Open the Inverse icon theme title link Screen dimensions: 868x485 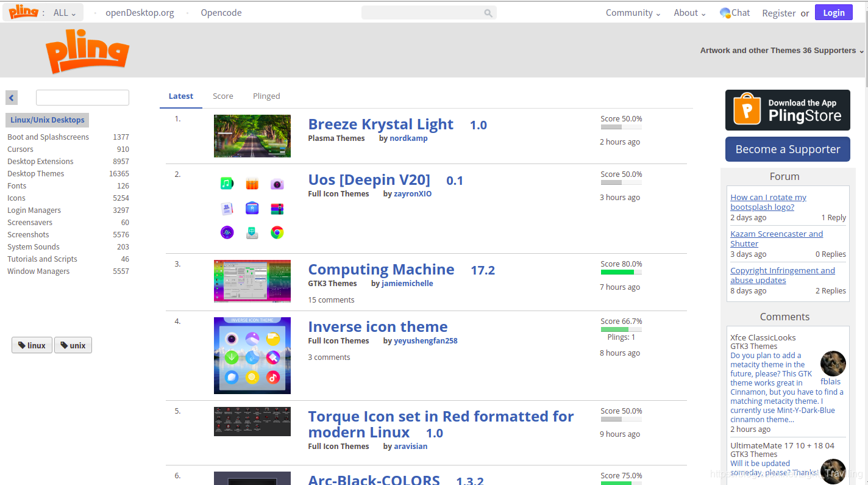[378, 327]
